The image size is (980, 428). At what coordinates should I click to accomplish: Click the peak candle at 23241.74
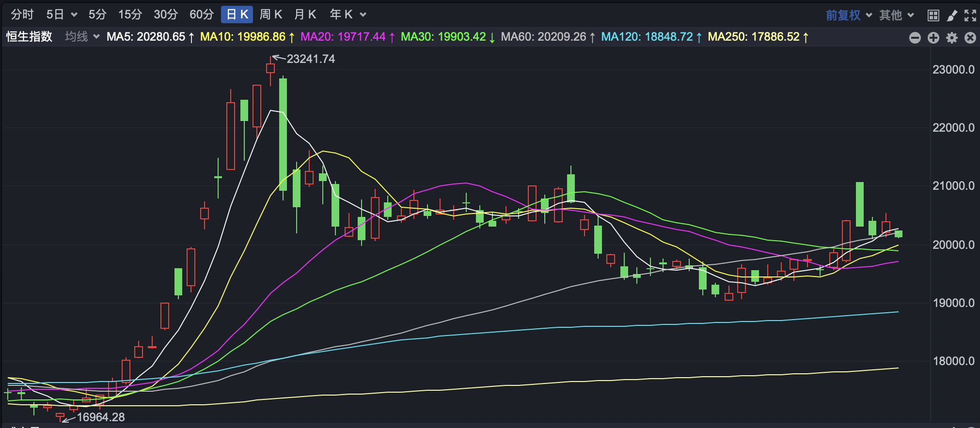coord(270,68)
